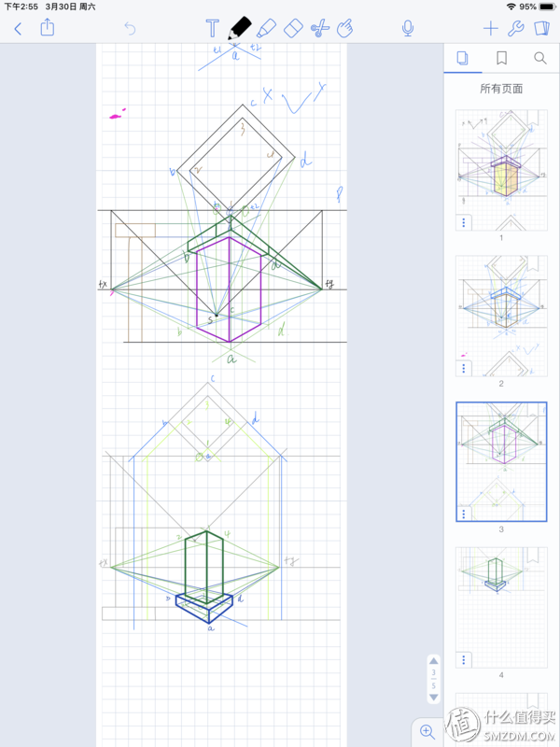Open the wrench settings menu
This screenshot has height=747, width=560.
pyautogui.click(x=516, y=29)
